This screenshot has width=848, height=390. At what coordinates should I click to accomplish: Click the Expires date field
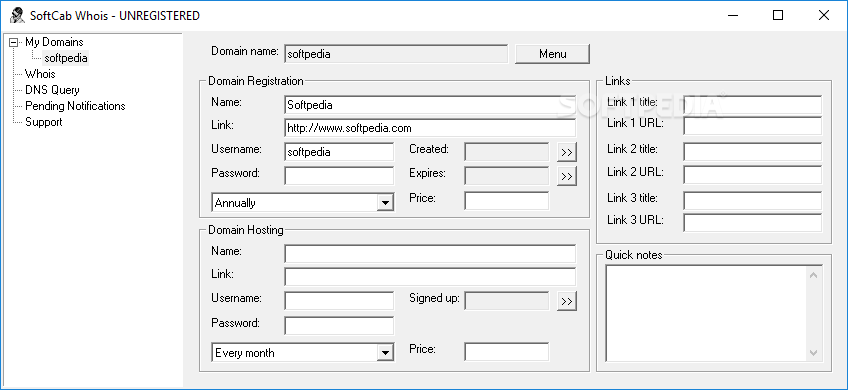click(x=507, y=176)
